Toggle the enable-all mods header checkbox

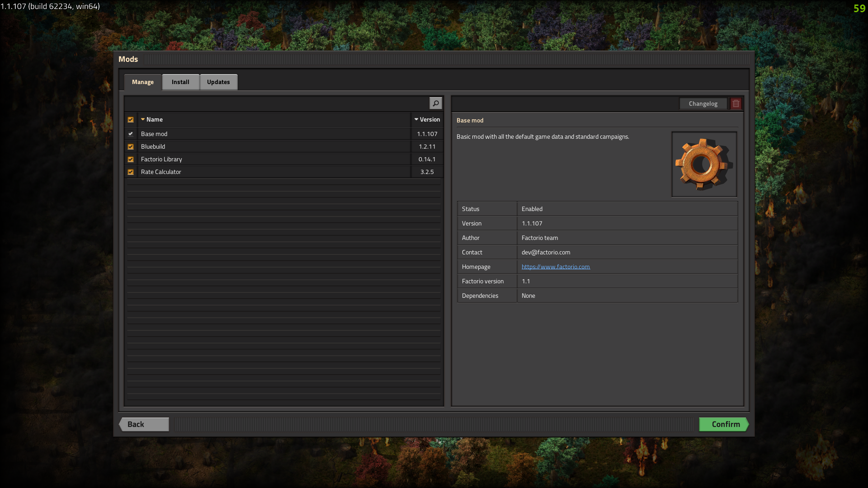tap(131, 120)
